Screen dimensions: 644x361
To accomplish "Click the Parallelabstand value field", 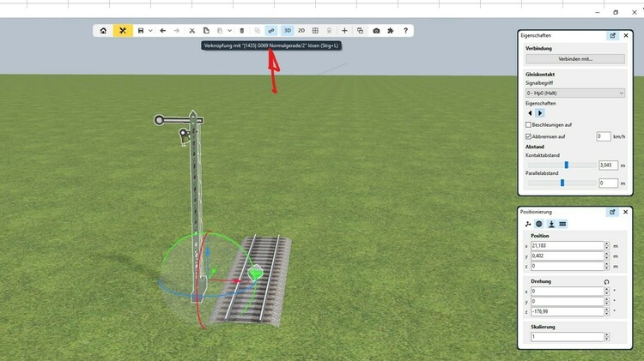I will coord(608,183).
